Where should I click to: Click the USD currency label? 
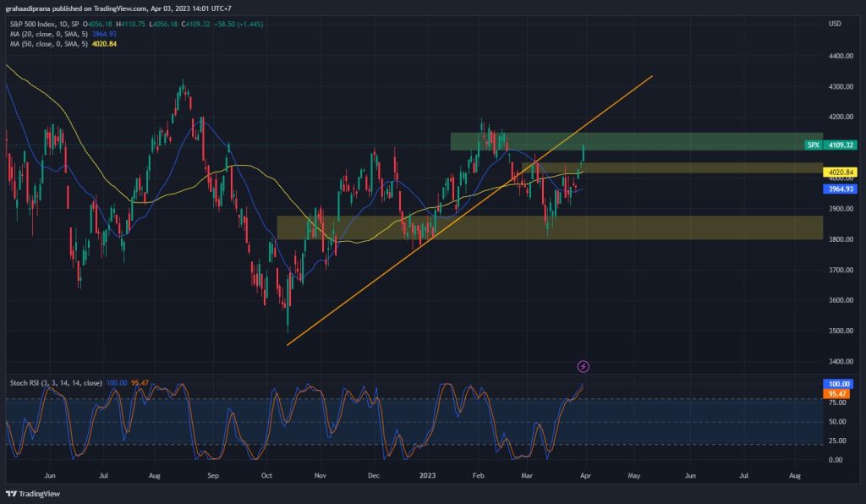pos(835,24)
